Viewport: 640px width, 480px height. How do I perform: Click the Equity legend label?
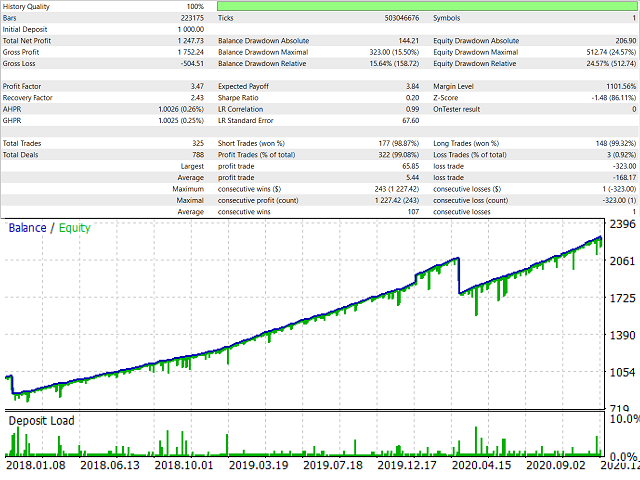[x=75, y=227]
